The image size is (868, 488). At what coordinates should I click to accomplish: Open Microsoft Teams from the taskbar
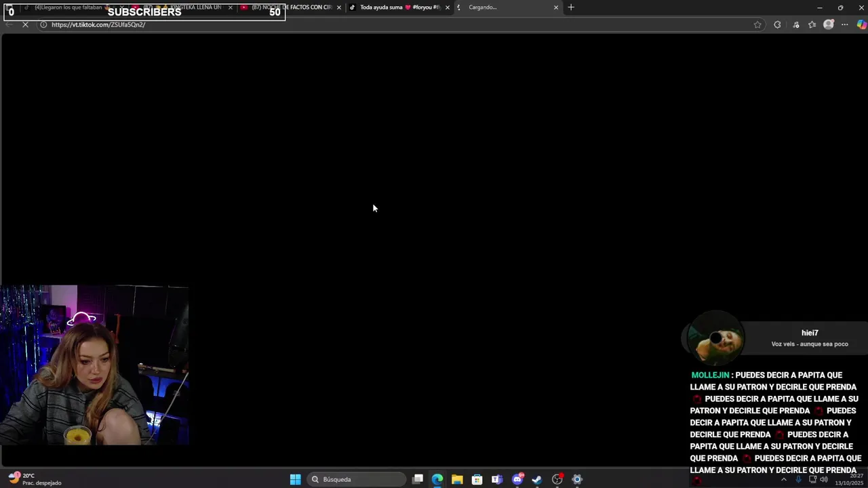(x=497, y=479)
